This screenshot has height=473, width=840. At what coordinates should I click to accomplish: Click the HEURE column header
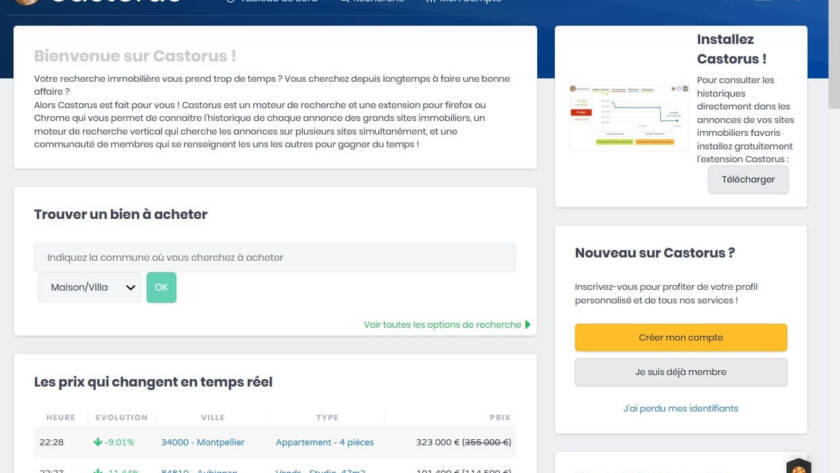click(x=60, y=417)
